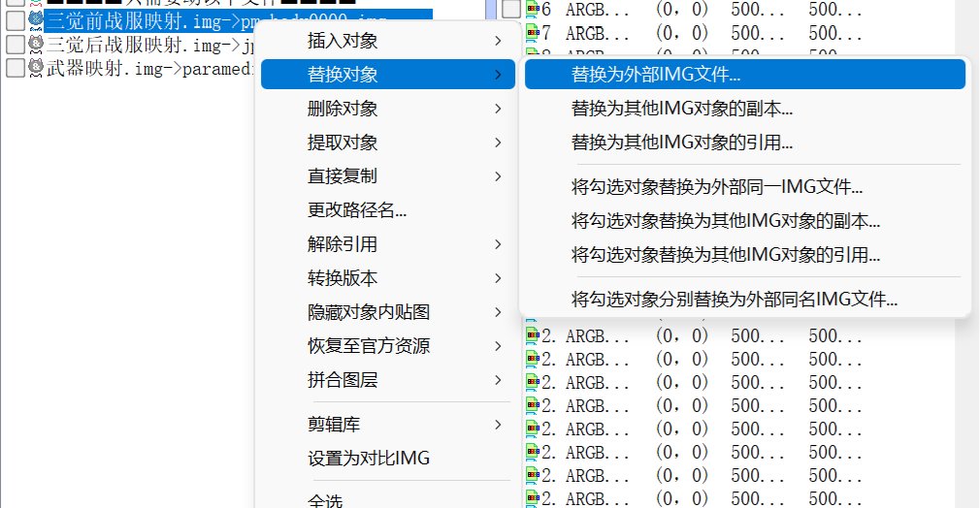Select 替换为其他IMG对象的副本... in the submenu
Image resolution: width=980 pixels, height=508 pixels.
coord(682,109)
